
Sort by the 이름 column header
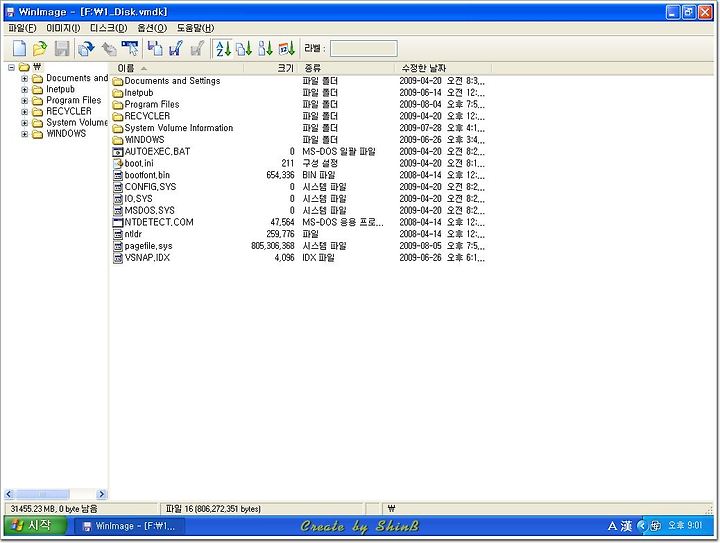pyautogui.click(x=176, y=68)
